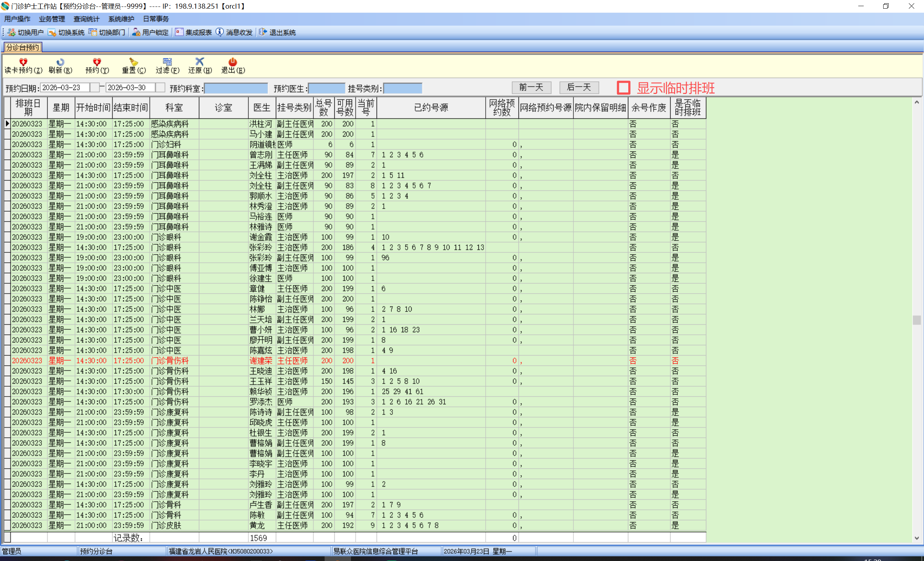Click the 前一天 button

click(x=531, y=87)
